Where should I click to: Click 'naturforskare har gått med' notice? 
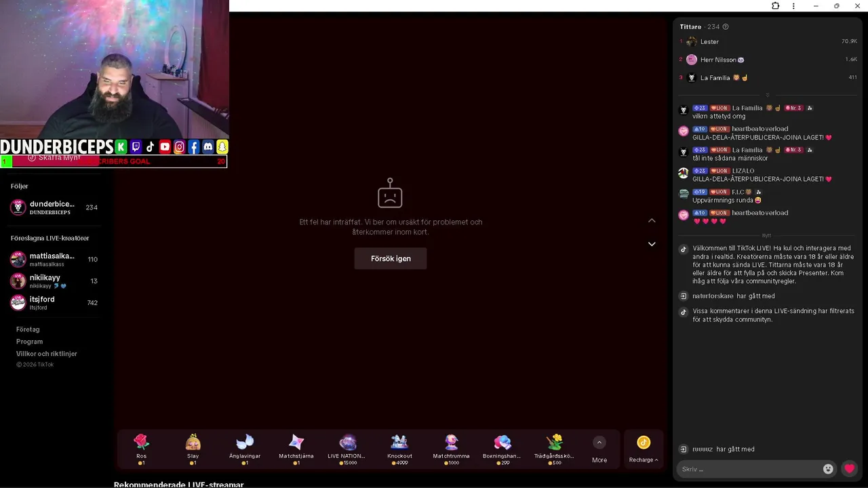tap(733, 296)
